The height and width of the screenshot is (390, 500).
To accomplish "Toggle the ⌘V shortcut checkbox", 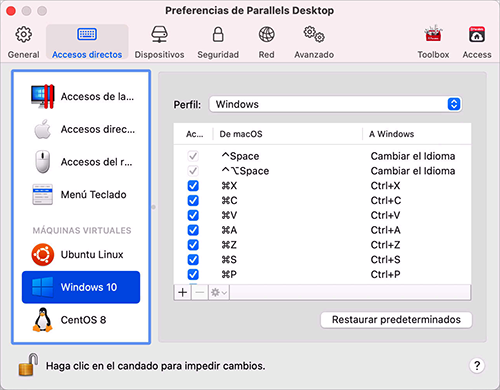I will [193, 215].
